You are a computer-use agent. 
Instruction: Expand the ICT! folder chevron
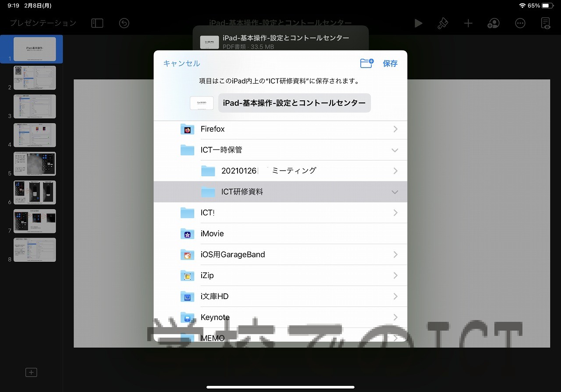pyautogui.click(x=395, y=213)
